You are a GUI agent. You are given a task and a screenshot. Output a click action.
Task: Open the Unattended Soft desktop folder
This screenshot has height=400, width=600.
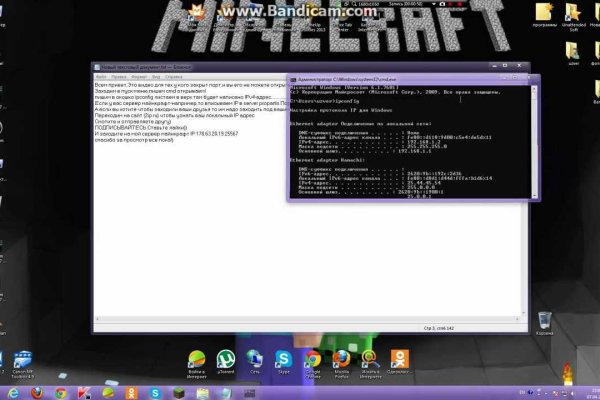pyautogui.click(x=573, y=14)
